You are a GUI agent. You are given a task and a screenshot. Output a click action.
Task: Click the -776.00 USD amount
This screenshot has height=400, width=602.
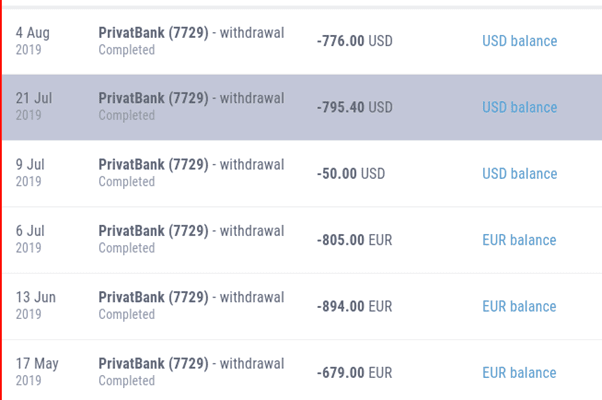(x=354, y=41)
